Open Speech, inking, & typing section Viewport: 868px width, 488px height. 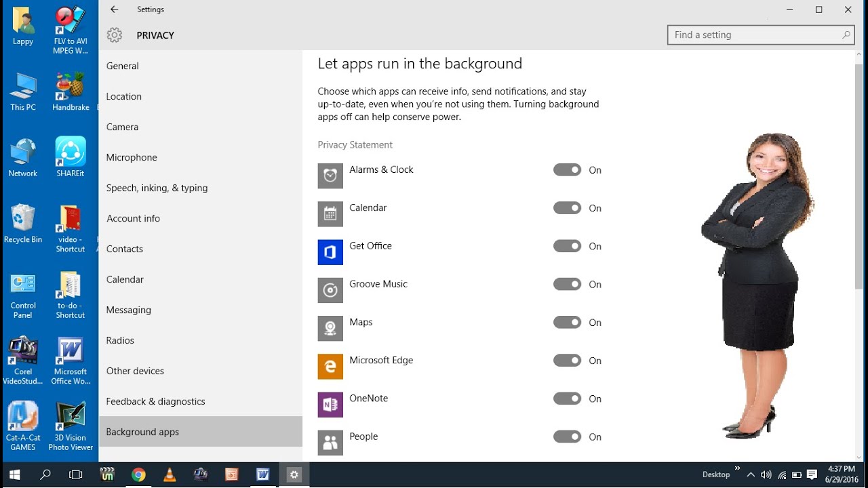click(x=201, y=188)
